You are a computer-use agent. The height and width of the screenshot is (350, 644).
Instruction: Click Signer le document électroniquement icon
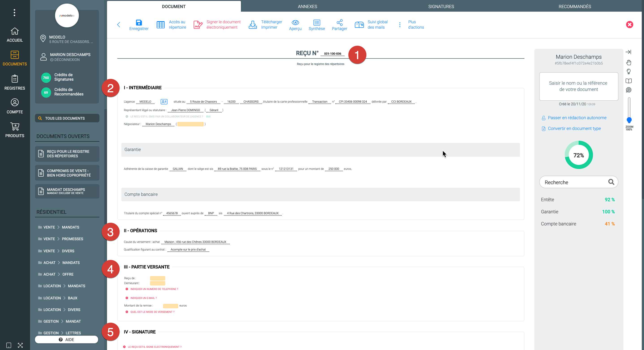coord(198,24)
